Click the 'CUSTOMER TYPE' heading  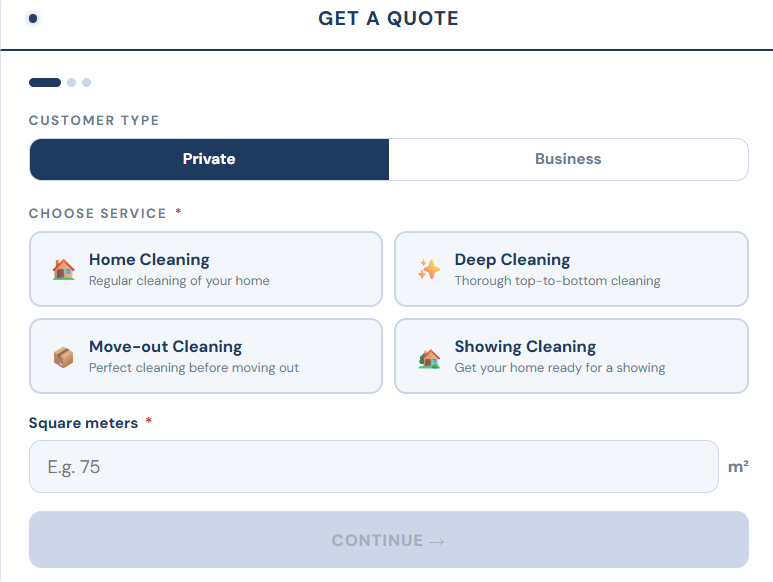pyautogui.click(x=94, y=120)
